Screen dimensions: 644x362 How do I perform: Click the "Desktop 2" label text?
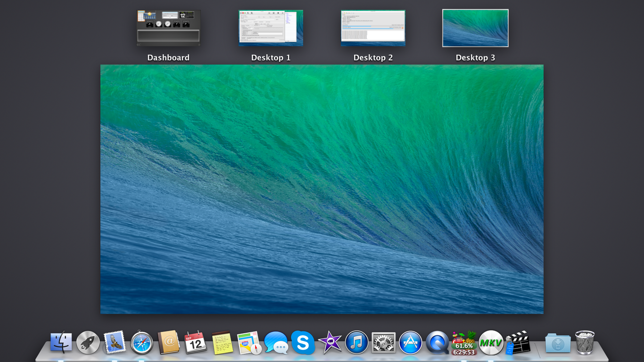point(373,58)
